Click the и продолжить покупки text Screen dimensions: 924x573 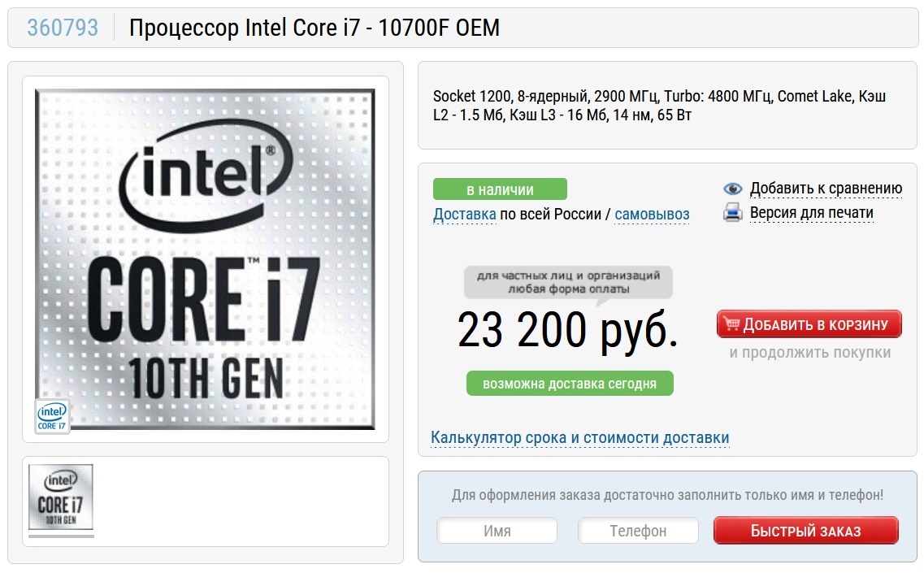click(x=809, y=353)
